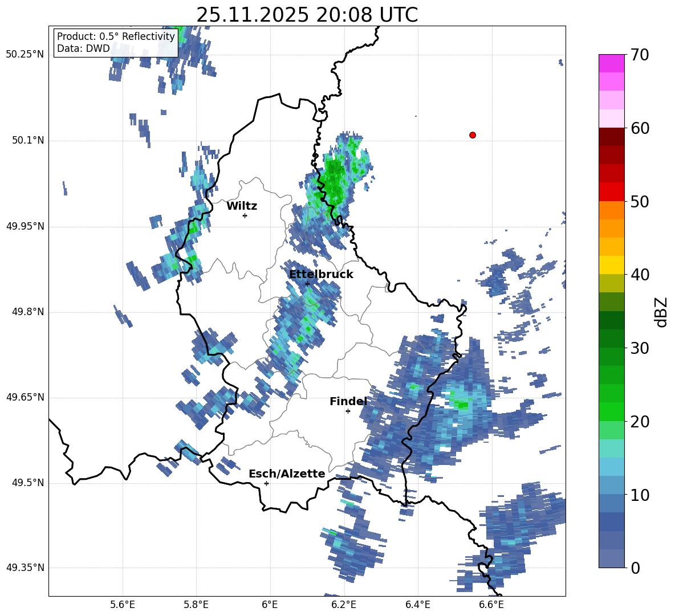675x616 pixels.
Task: Click the colorbar value 10
Action: (640, 495)
